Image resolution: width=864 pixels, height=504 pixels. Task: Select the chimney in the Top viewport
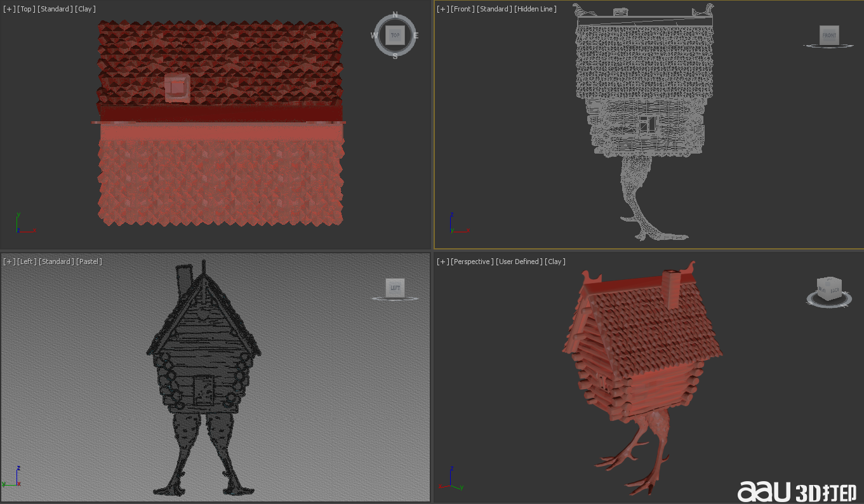click(177, 88)
